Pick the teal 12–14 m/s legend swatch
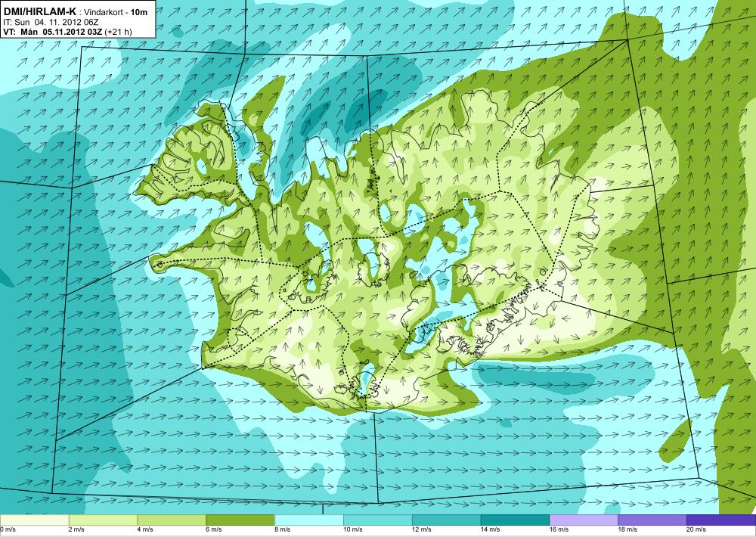Image resolution: width=756 pixels, height=537 pixels. (447, 520)
